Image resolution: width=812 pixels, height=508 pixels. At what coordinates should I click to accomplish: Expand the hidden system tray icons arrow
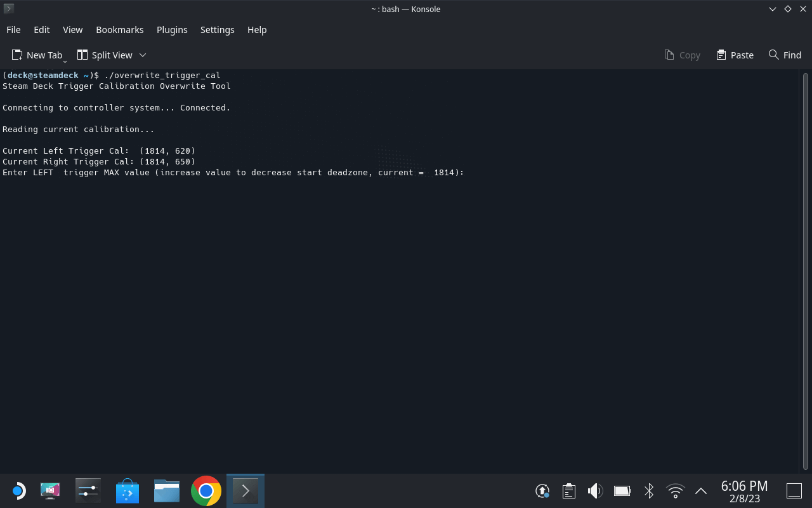coord(701,491)
